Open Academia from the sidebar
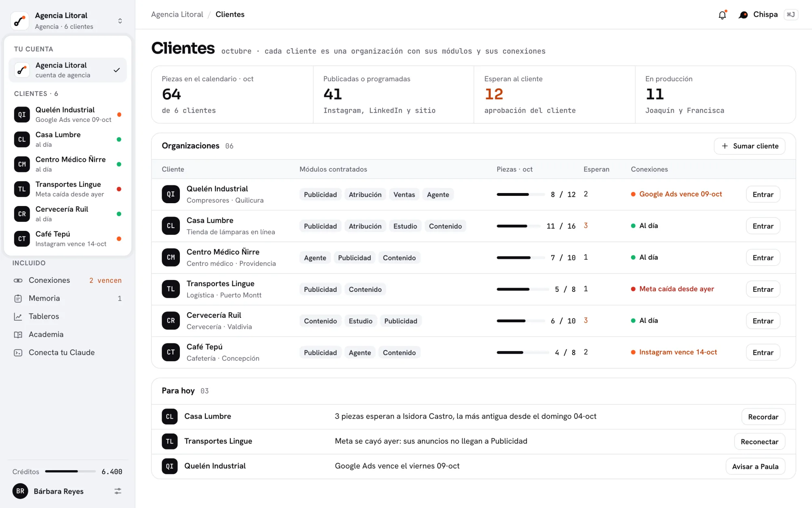This screenshot has height=508, width=812. point(67,334)
